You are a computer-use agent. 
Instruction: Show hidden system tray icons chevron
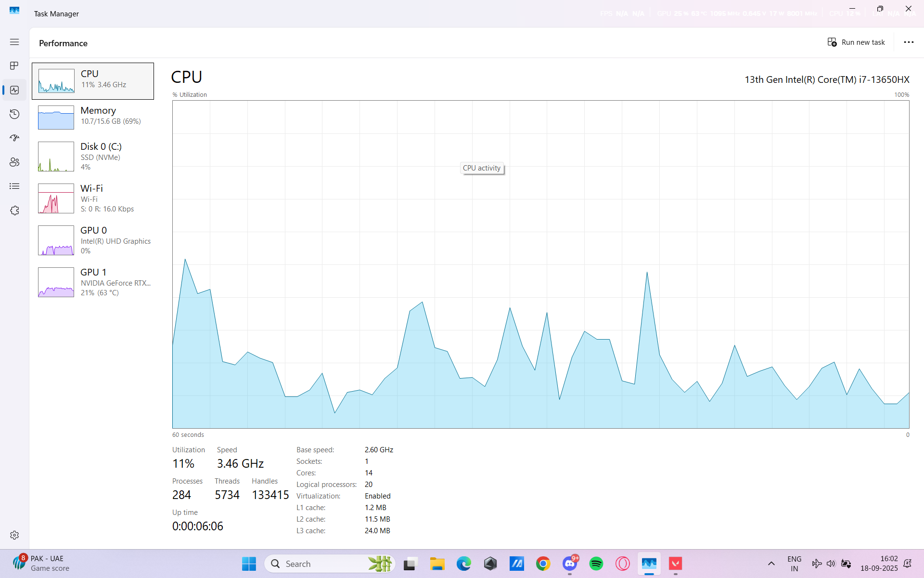click(x=771, y=564)
